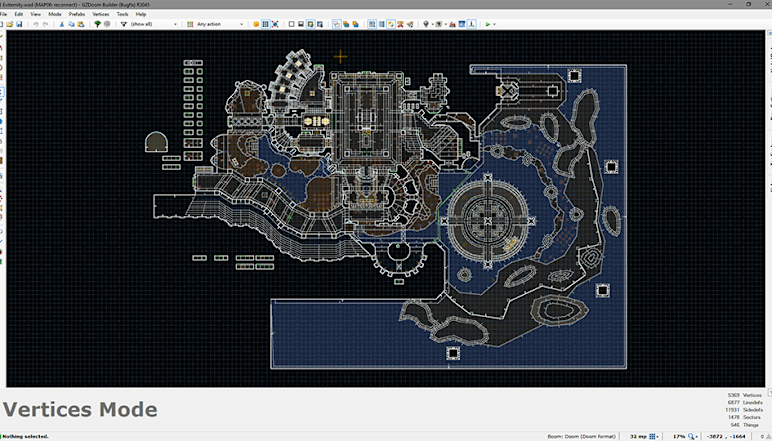
Task: Click the empty square view icon
Action: (291, 24)
